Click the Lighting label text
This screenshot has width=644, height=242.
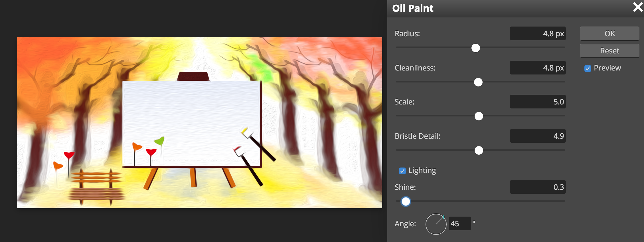(x=422, y=170)
